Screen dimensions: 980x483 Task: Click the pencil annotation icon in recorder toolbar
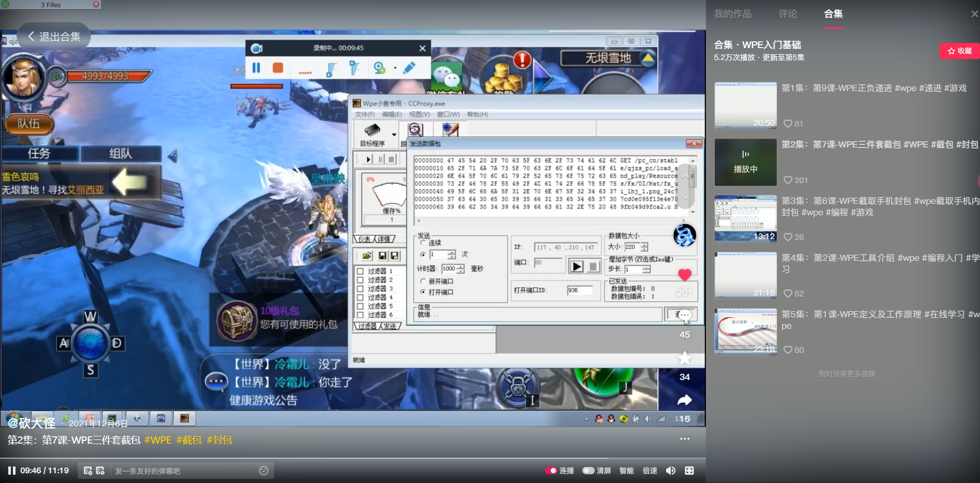point(410,67)
